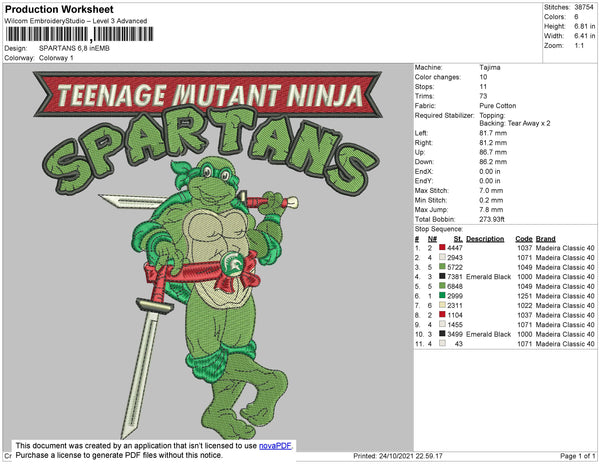The image size is (600, 464).
Task: Click the Zoom value '1:1'
Action: 579,46
